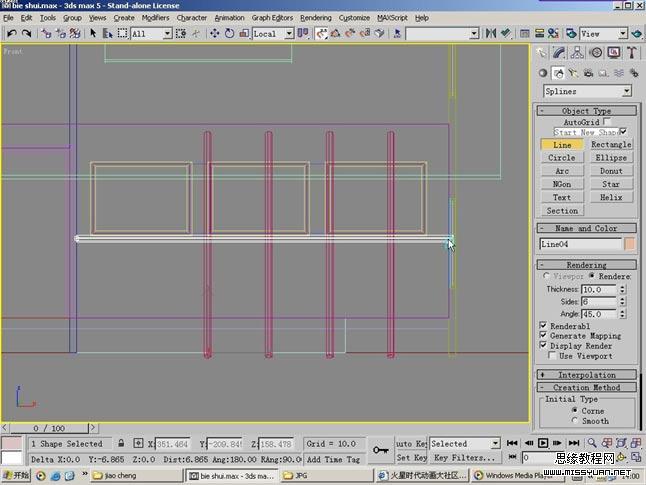Screen dimensions: 646x485
Task: Select the Viewport radio button
Action: click(546, 276)
